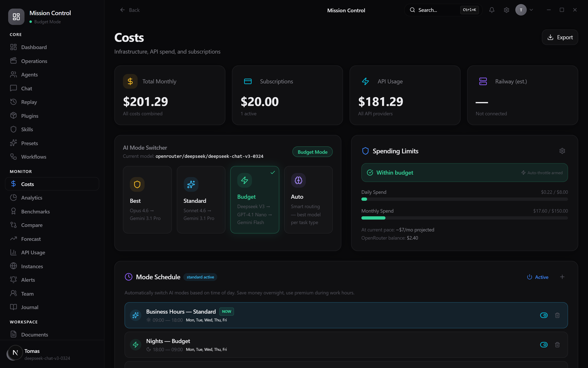The height and width of the screenshot is (368, 588).
Task: Click the Compare branch icon
Action: 14,225
